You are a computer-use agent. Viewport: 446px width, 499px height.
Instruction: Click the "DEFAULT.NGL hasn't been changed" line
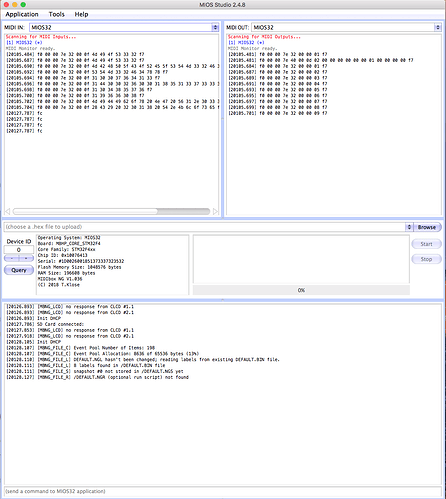point(143,359)
